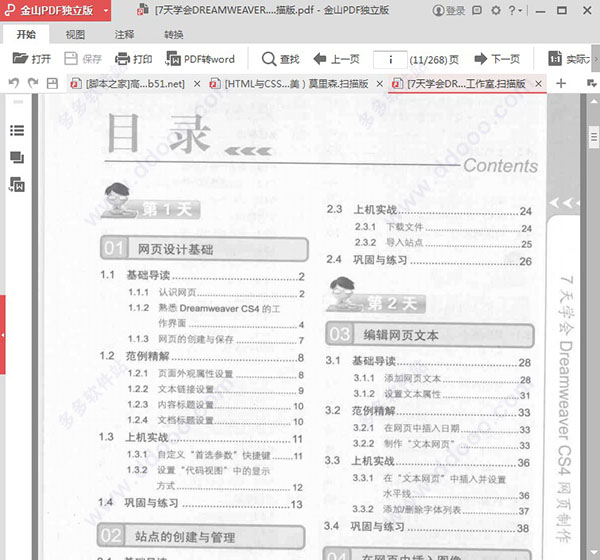Click the '3.3.2 添加/删除字体列表' entry
Image resolution: width=600 pixels, height=560 pixels.
pyautogui.click(x=441, y=510)
